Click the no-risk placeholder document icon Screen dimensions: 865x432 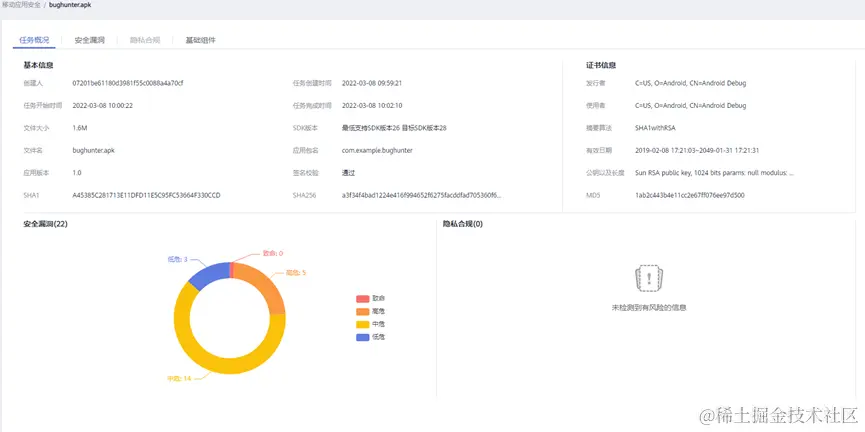pos(649,278)
